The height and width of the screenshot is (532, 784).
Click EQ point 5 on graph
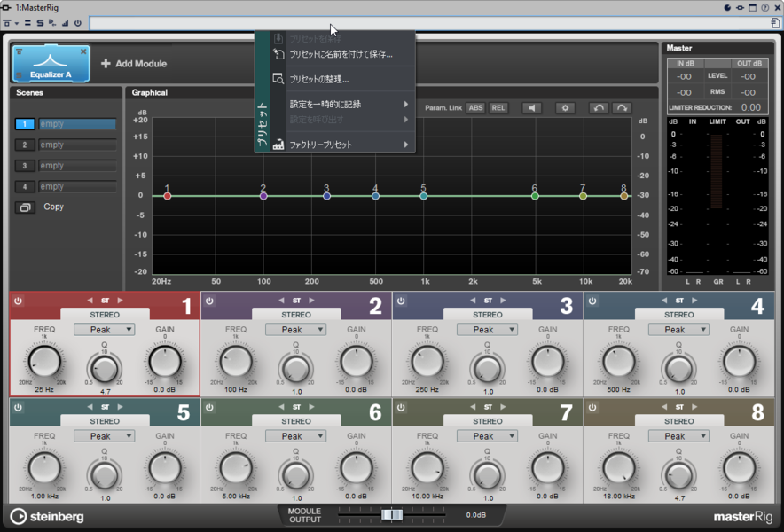pos(424,196)
